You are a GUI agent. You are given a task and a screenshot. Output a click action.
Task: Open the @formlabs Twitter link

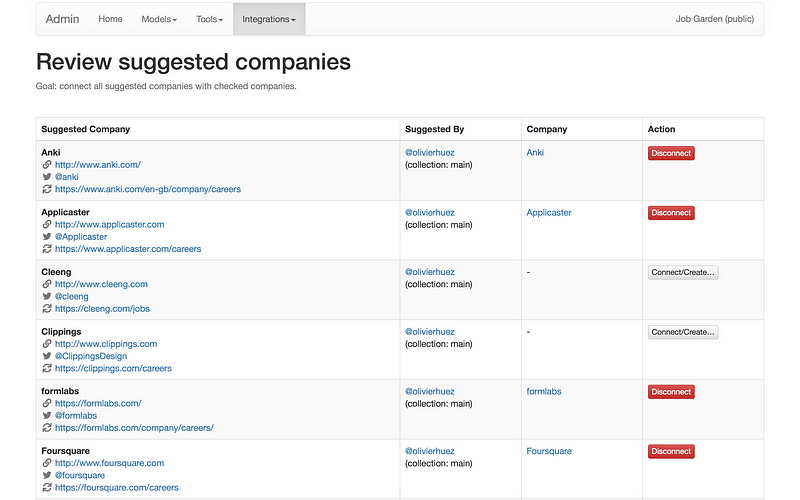[76, 415]
